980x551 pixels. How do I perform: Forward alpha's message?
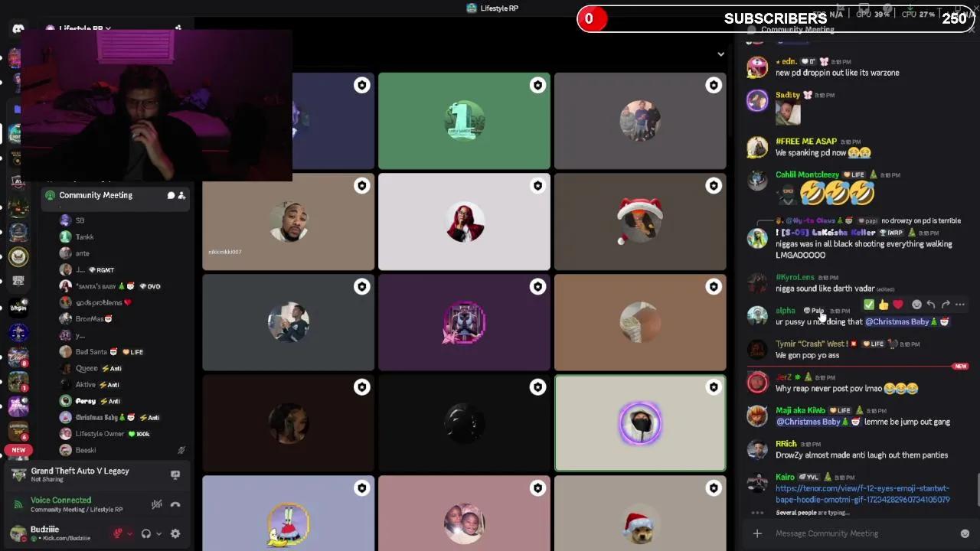tap(946, 305)
